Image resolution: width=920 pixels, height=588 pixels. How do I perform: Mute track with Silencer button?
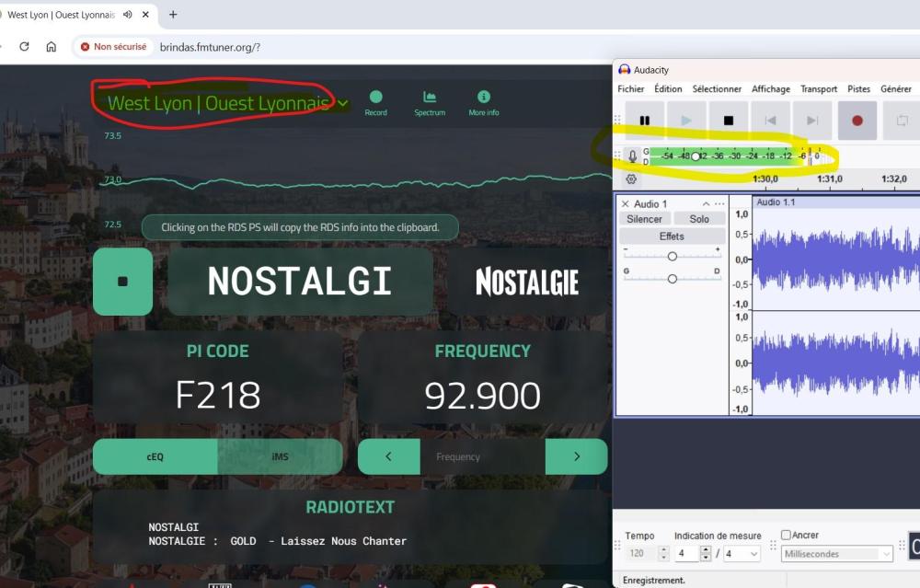click(644, 219)
